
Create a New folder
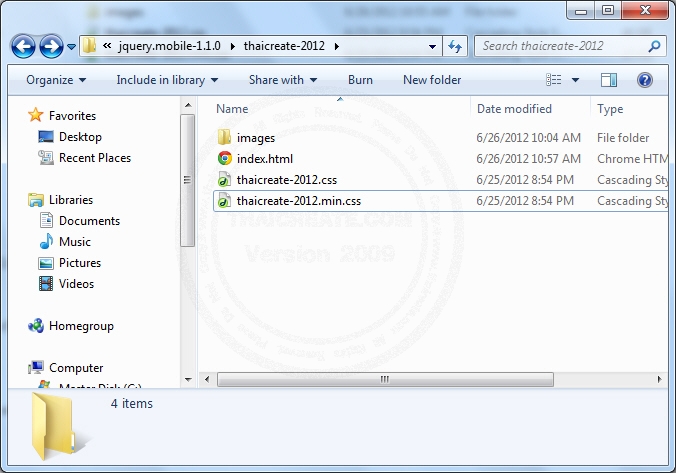point(432,80)
